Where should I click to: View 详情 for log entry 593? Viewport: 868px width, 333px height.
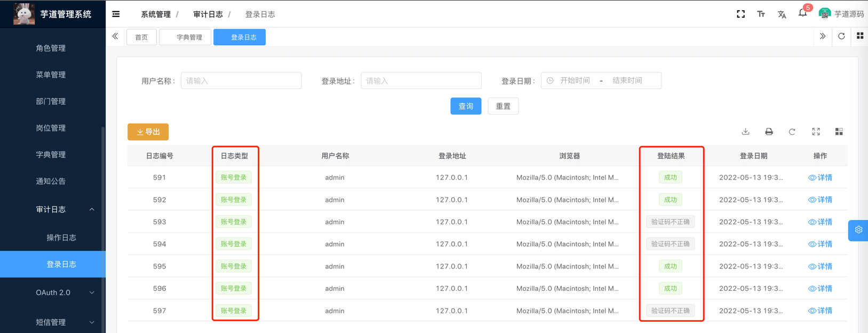coord(820,222)
